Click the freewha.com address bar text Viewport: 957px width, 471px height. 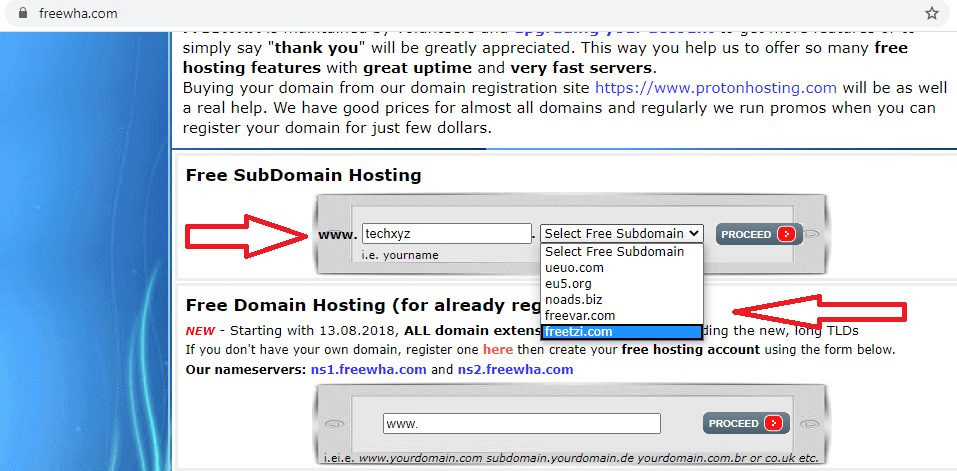click(x=78, y=13)
